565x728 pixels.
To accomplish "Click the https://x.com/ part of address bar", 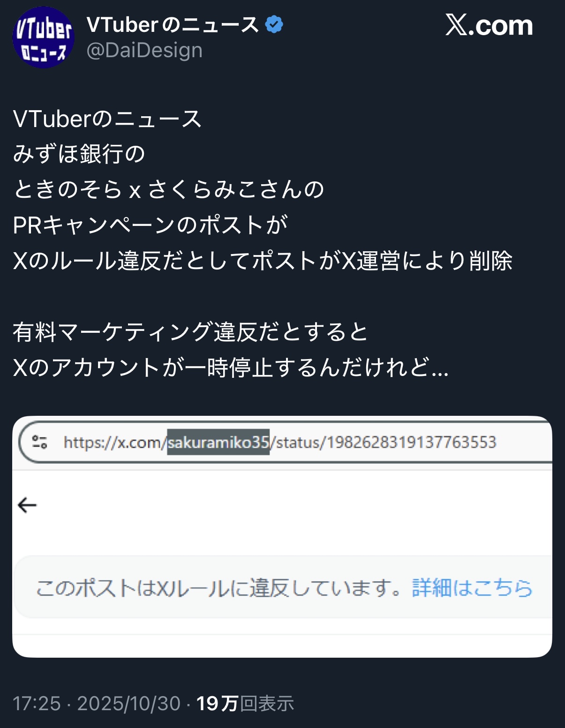I will (115, 442).
